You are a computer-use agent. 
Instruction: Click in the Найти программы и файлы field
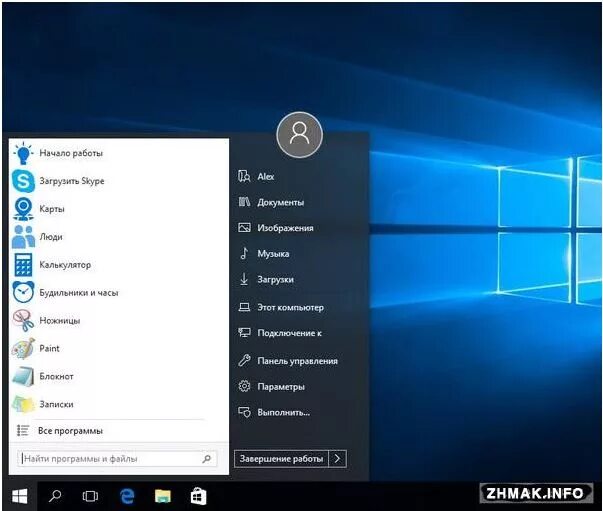117,459
